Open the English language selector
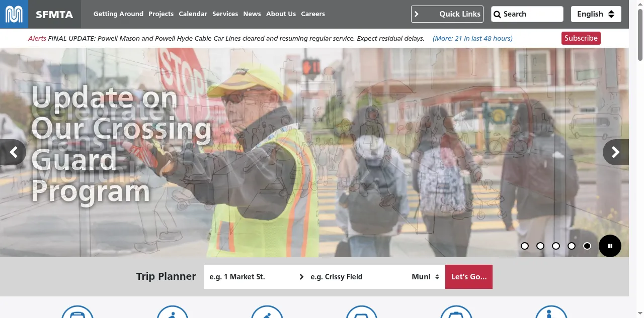This screenshot has width=644, height=318. [596, 14]
